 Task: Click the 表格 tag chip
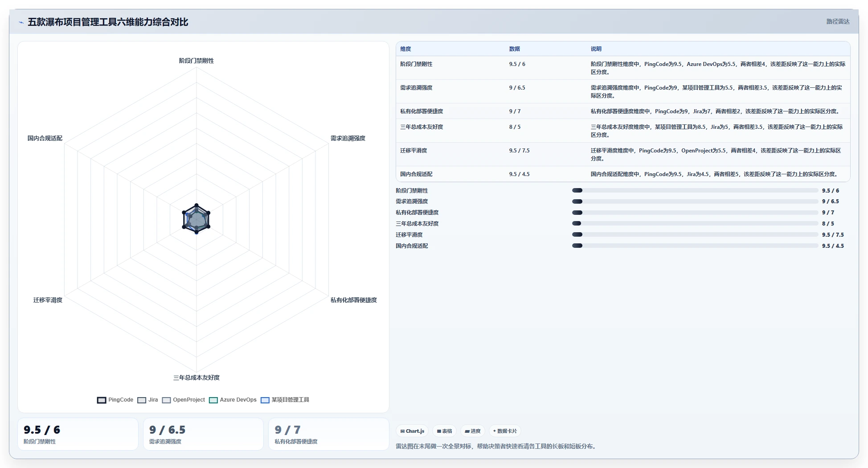click(x=444, y=431)
